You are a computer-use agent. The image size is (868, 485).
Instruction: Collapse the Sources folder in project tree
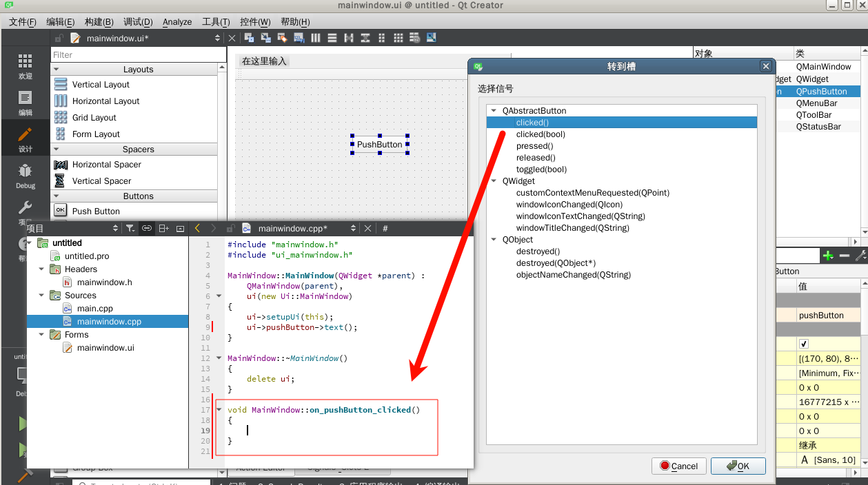click(41, 296)
